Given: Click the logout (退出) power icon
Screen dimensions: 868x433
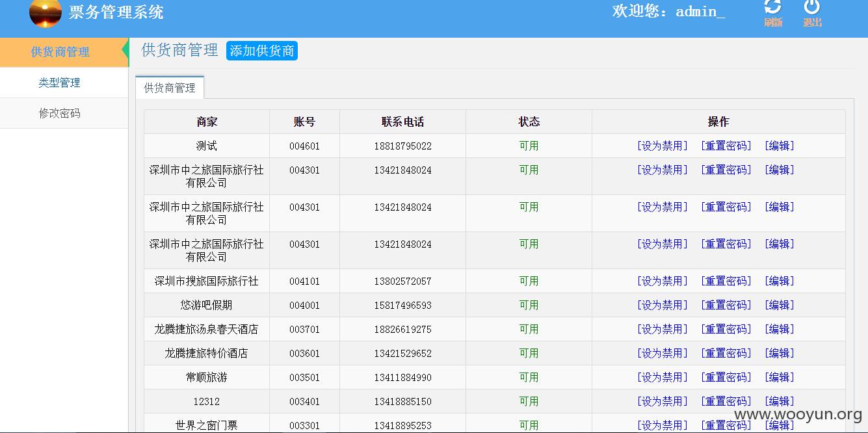Looking at the screenshot, I should tap(812, 7).
